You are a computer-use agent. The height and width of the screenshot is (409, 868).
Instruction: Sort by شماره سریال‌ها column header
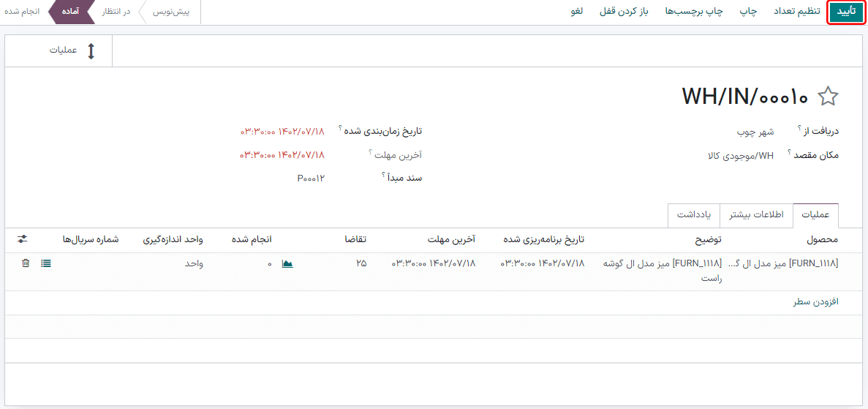pyautogui.click(x=91, y=239)
